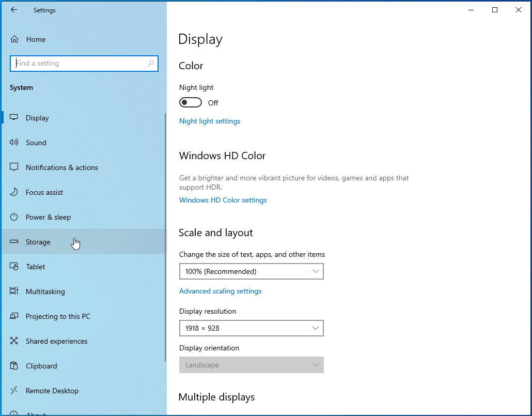Click the Sound speaker icon
This screenshot has height=416, width=532.
coord(14,143)
